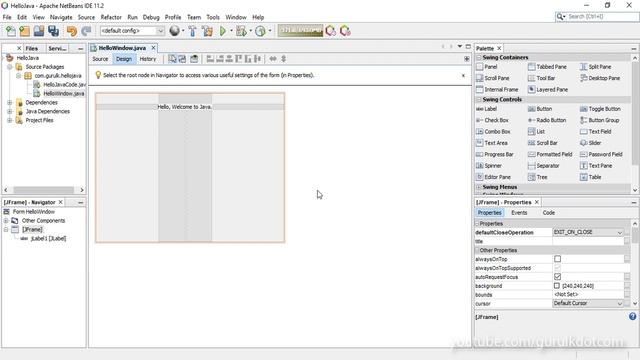Select the Radio Button component in Palette
The image size is (640, 360).
click(547, 120)
